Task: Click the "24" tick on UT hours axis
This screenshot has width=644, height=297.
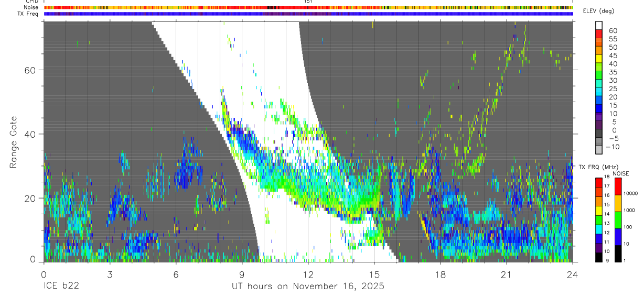Action: pos(573,275)
